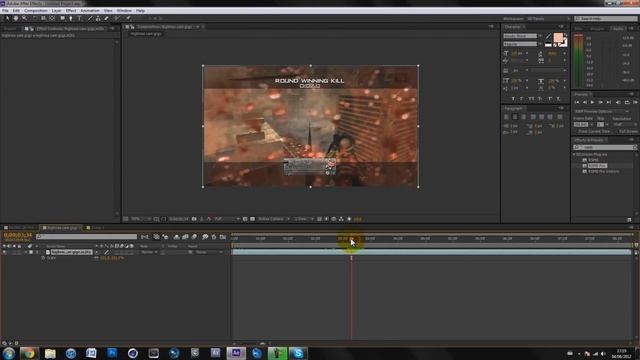Click the Faux Bold text style icon

(513, 99)
